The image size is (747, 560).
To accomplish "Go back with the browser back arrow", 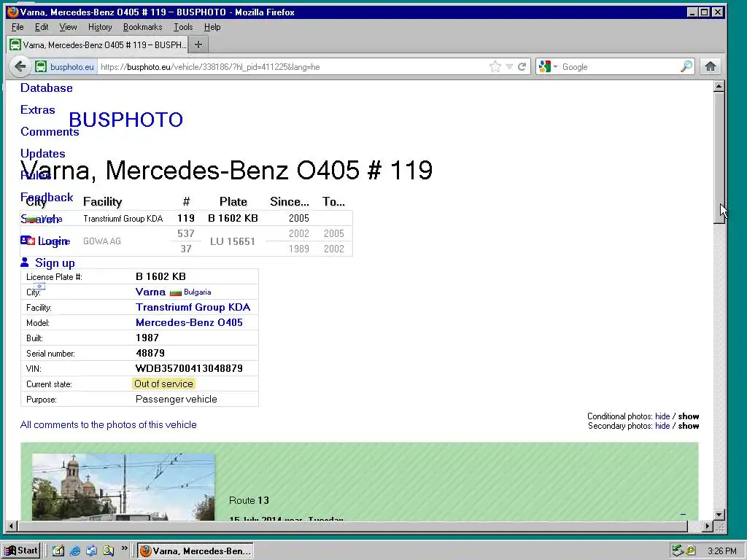I will (x=20, y=66).
